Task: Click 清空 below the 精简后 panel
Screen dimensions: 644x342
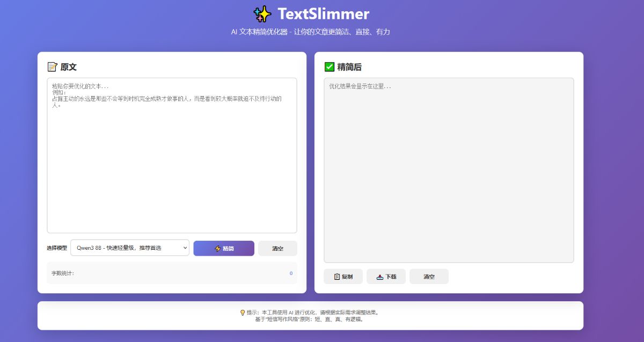Action: tap(429, 276)
